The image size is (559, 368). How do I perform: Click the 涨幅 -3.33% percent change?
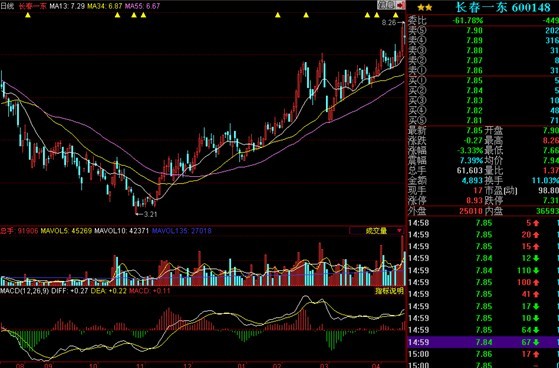pyautogui.click(x=470, y=150)
